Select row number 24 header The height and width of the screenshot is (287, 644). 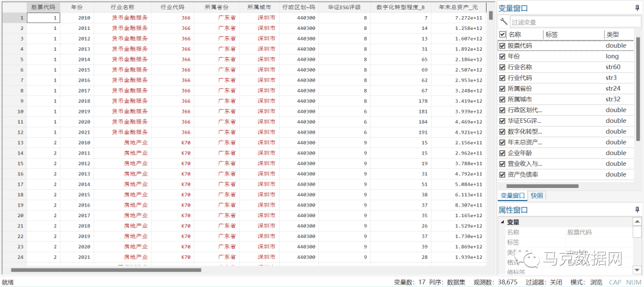point(14,257)
